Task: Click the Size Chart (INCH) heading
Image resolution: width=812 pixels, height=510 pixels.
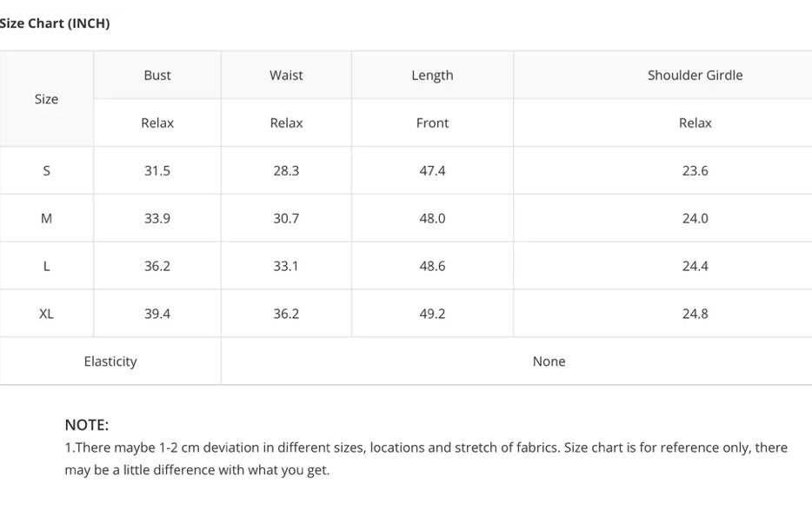Action: (x=54, y=23)
